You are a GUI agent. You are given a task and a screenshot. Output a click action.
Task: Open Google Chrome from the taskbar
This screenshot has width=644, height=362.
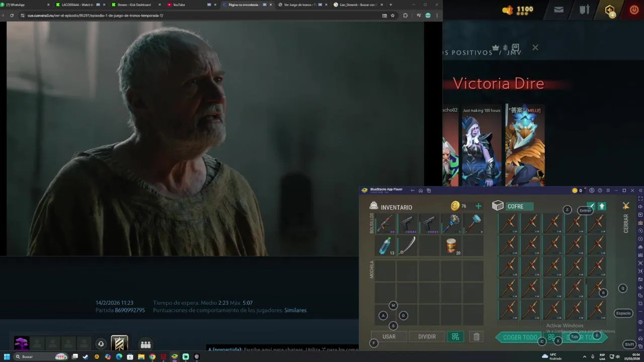pos(152,356)
